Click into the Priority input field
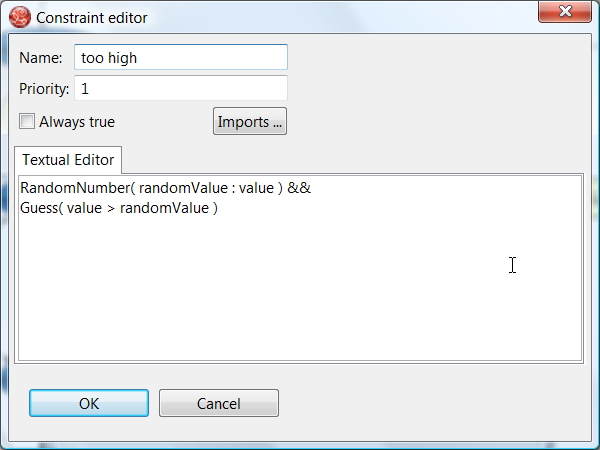This screenshot has width=600, height=450. point(180,89)
